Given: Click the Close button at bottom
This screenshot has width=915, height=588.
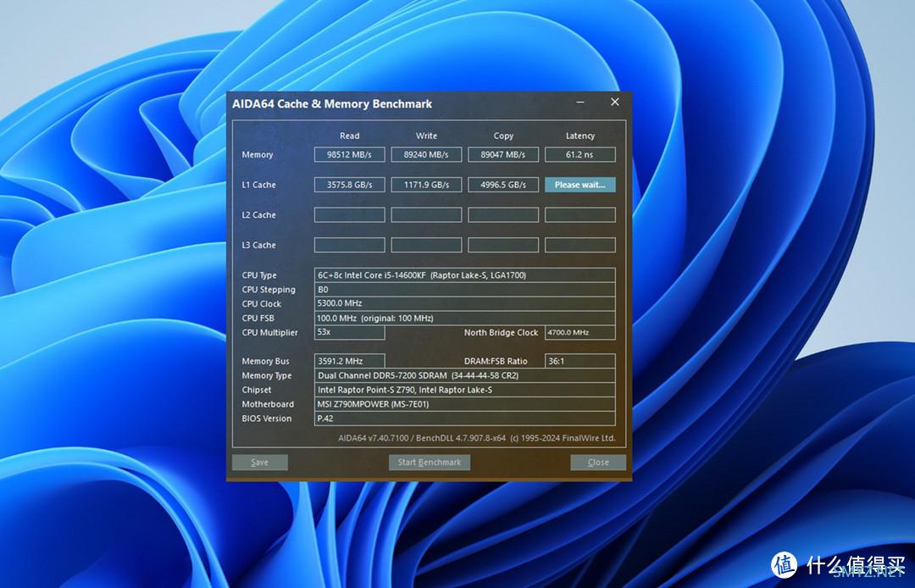Looking at the screenshot, I should [598, 463].
